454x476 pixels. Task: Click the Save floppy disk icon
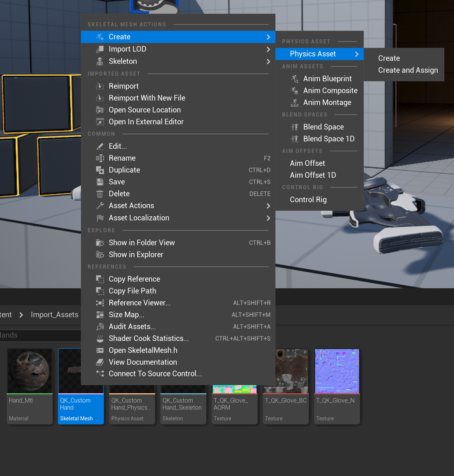click(x=100, y=182)
